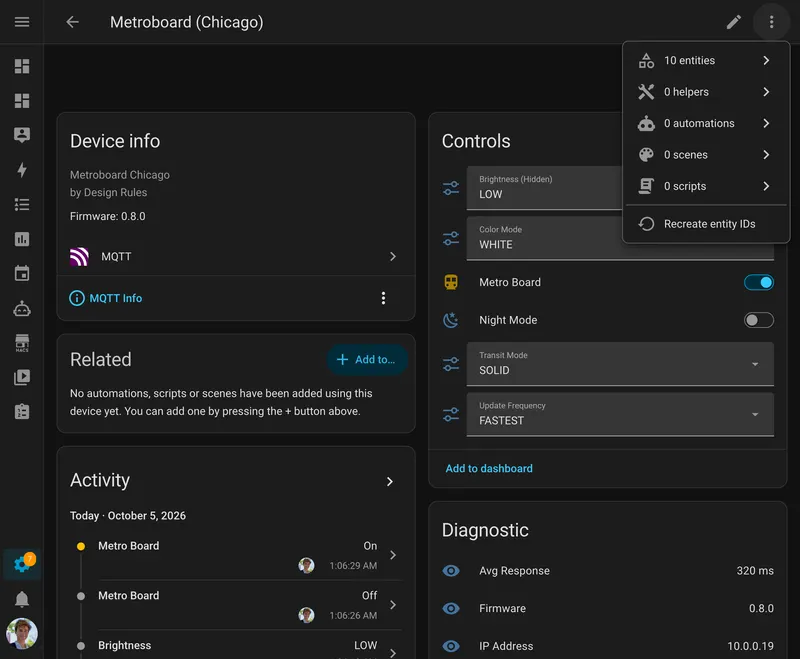The width and height of the screenshot is (800, 659).
Task: Click the Firmware 0.8.0 diagnostic value
Action: [761, 609]
